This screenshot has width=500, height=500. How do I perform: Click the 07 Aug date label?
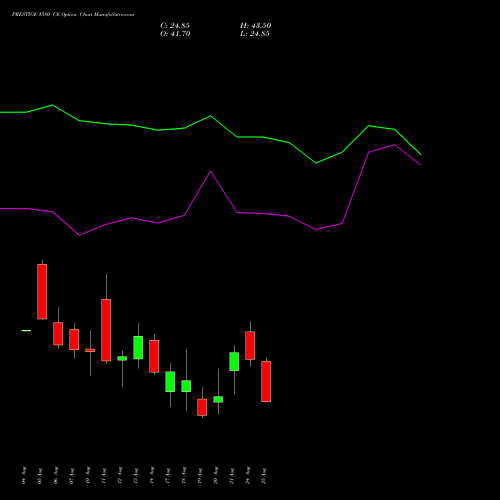(x=72, y=475)
